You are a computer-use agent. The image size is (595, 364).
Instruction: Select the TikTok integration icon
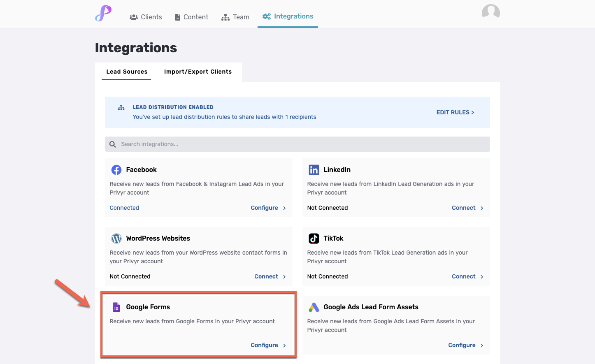[x=314, y=238]
